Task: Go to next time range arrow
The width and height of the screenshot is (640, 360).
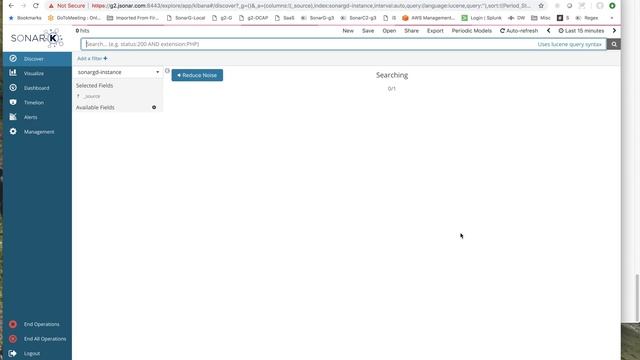Action: [614, 31]
